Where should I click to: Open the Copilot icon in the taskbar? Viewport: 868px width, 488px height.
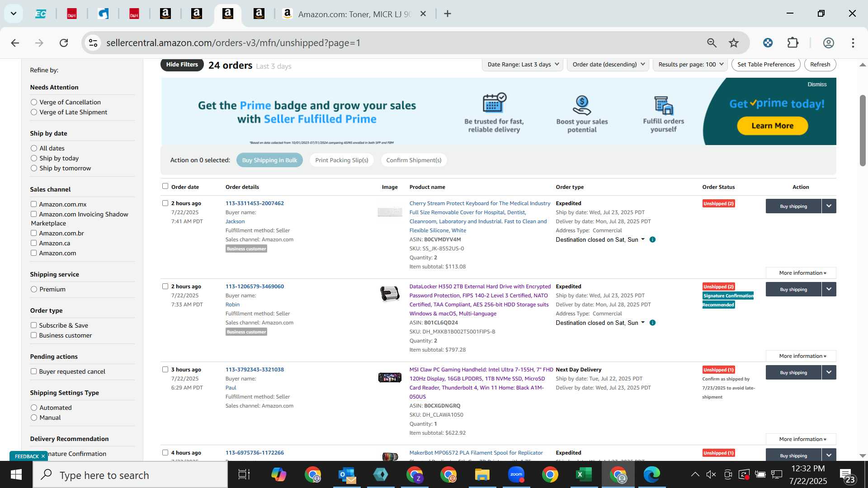point(278,474)
